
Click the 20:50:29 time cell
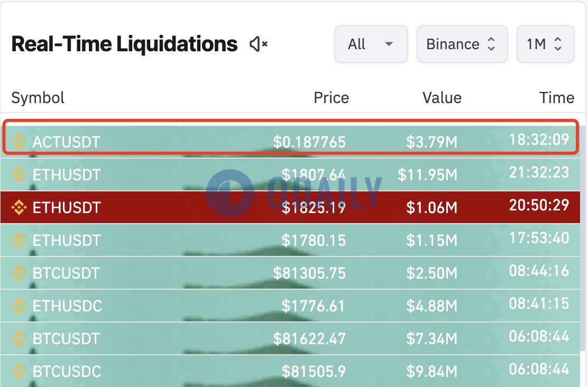(x=539, y=205)
